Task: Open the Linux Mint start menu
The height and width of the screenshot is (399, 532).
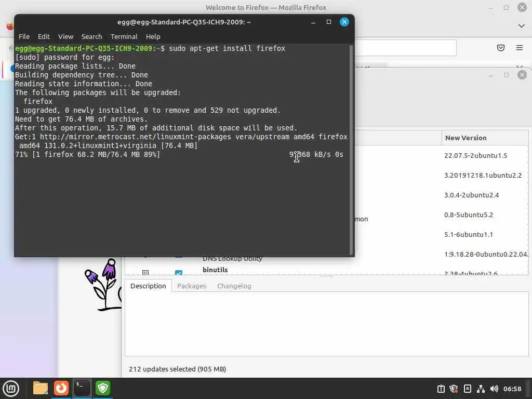Action: pos(11,389)
